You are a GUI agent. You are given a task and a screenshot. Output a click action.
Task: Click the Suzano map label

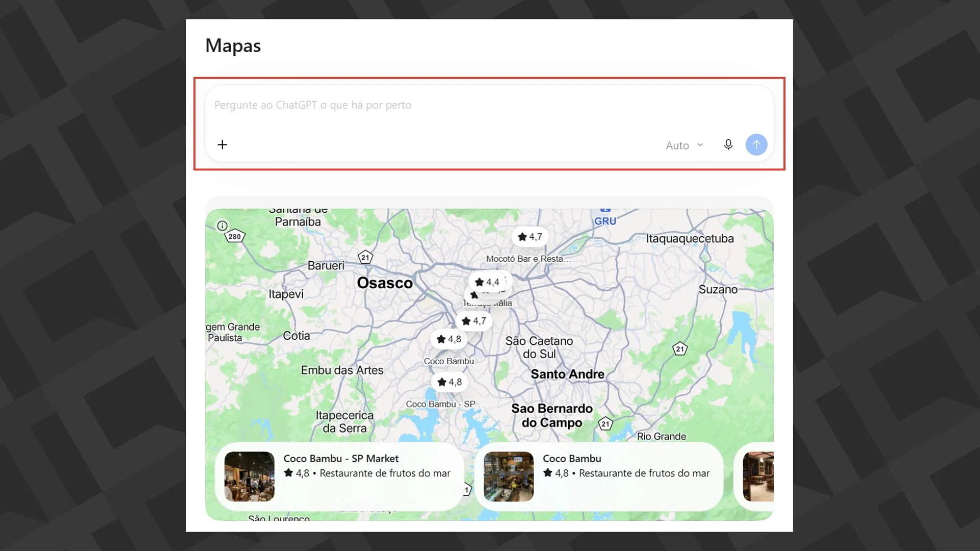(x=718, y=289)
